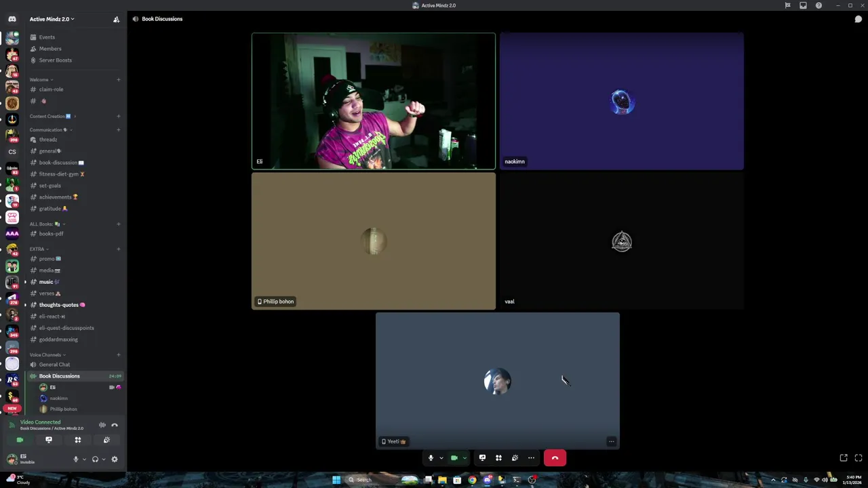Viewport: 868px width, 488px height.
Task: Disconnect via phone icon in sidebar panel
Action: point(115,425)
